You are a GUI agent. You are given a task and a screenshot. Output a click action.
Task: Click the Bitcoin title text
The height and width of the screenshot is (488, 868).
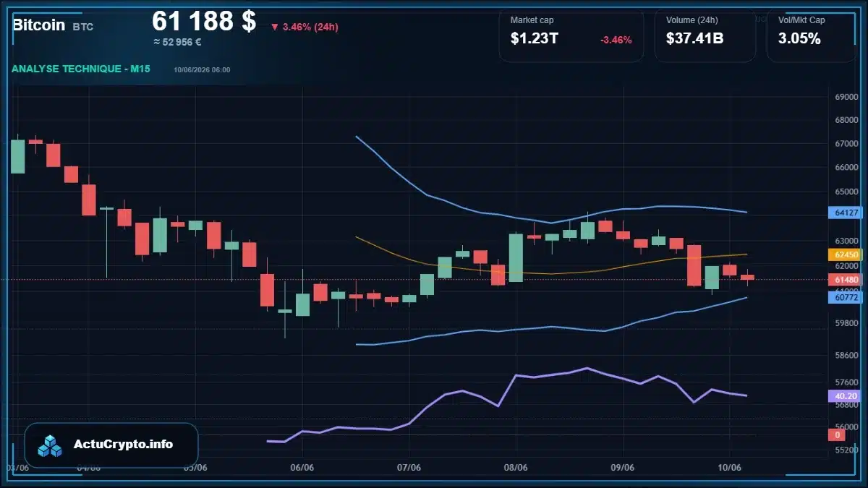click(x=39, y=25)
